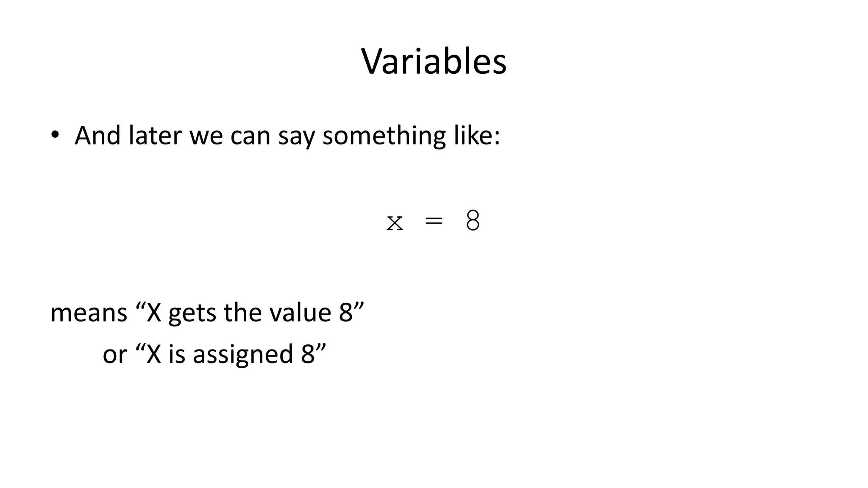Click the bullet point marker
The height and width of the screenshot is (488, 868).
coord(55,135)
